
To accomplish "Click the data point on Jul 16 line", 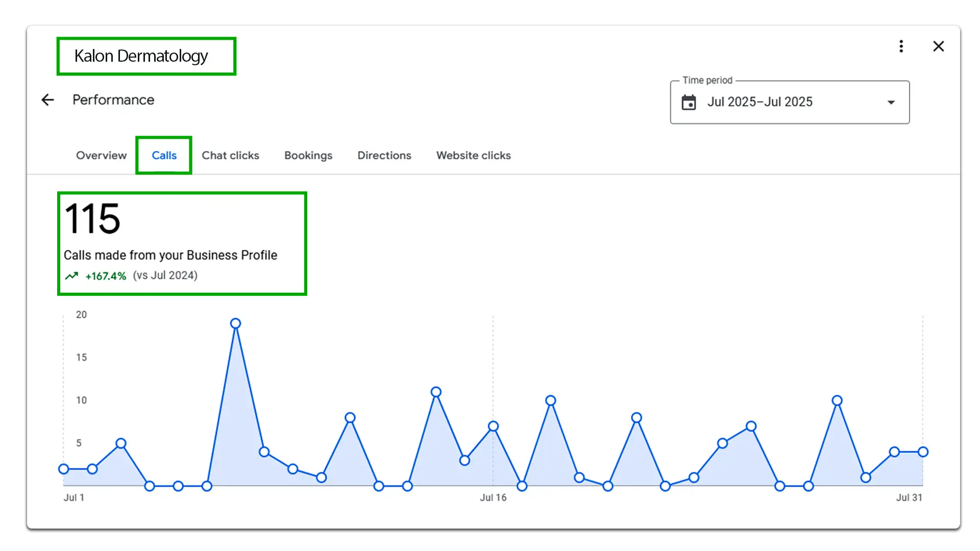I will (x=493, y=426).
